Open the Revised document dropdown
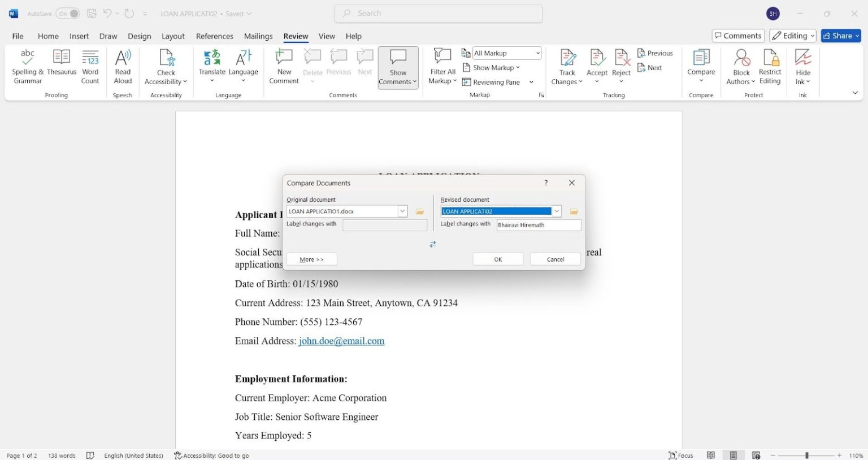 coord(556,211)
